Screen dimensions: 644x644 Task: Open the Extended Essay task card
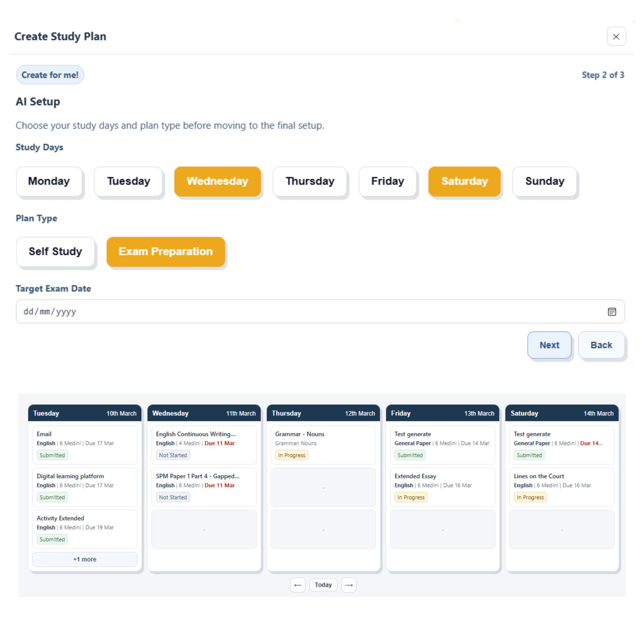(442, 487)
